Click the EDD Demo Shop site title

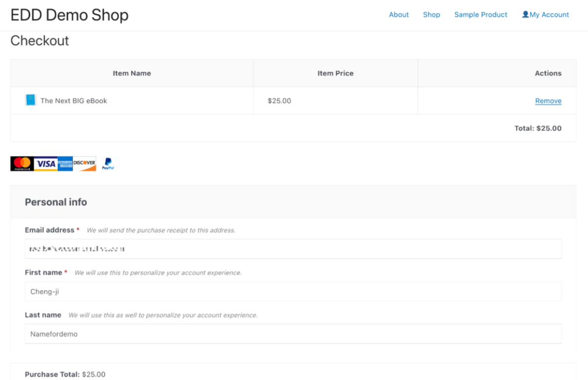tap(69, 15)
